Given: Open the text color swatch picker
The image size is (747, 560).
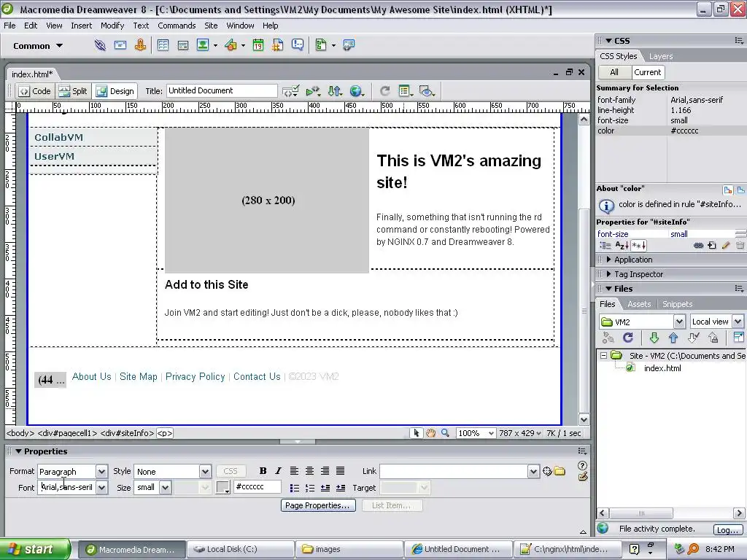Looking at the screenshot, I should pos(222,488).
